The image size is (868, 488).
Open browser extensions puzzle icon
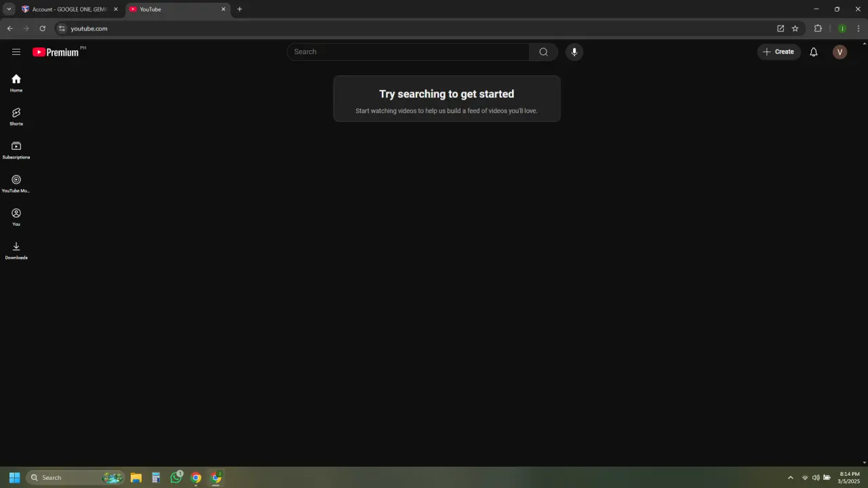point(818,28)
